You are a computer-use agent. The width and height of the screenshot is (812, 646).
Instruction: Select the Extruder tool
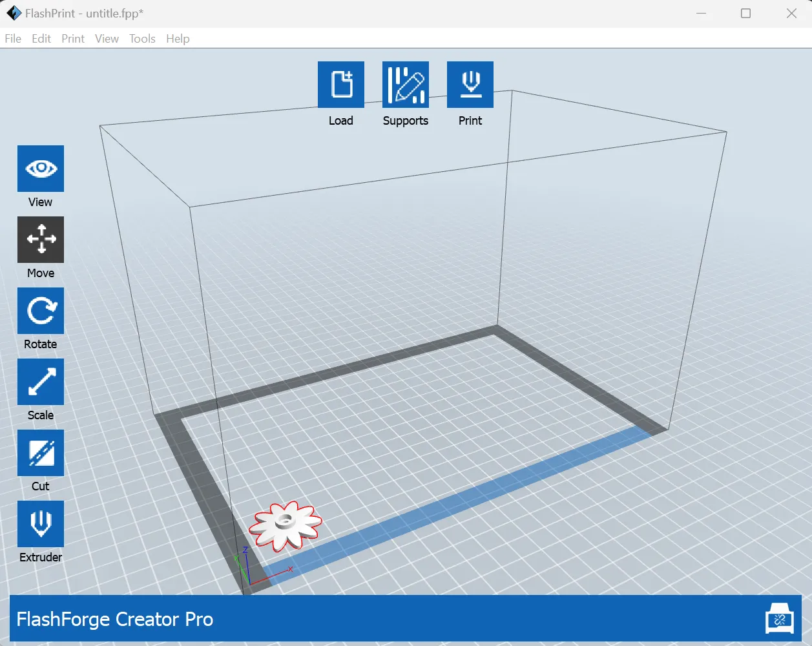pyautogui.click(x=41, y=524)
